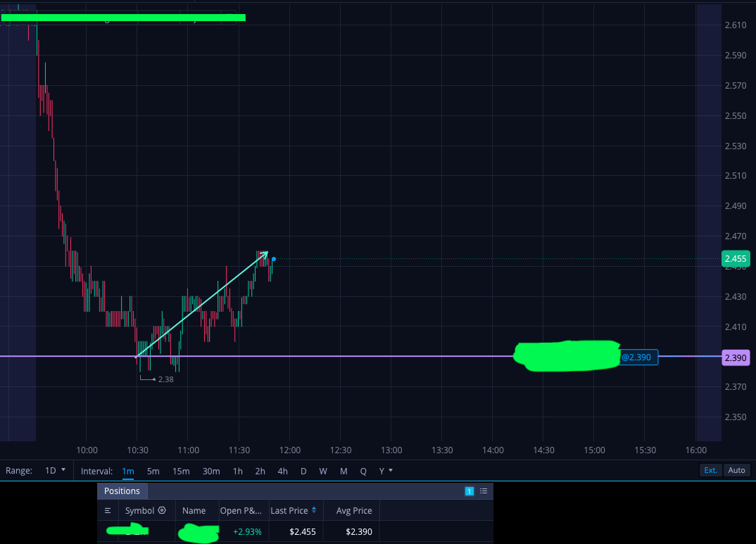Toggle Auto price scaling
756x544 pixels.
click(736, 470)
